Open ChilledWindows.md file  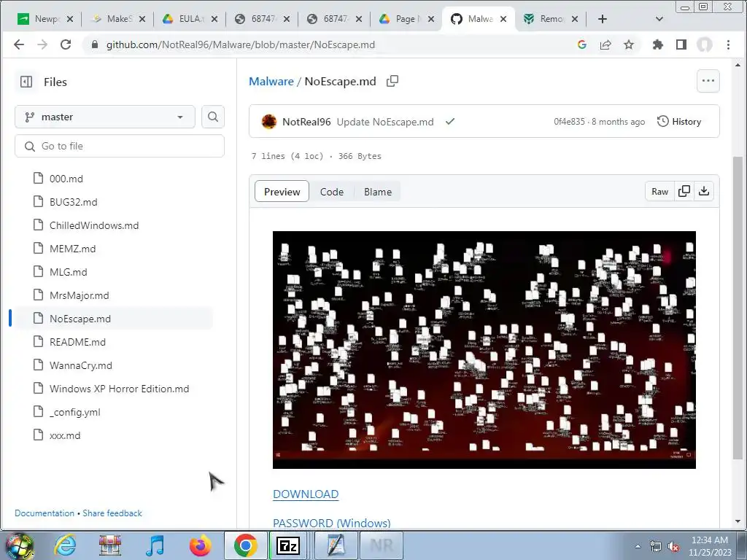[94, 225]
